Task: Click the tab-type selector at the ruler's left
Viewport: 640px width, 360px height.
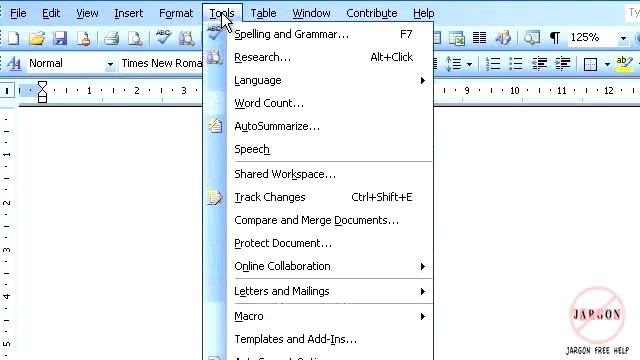Action: coord(7,91)
